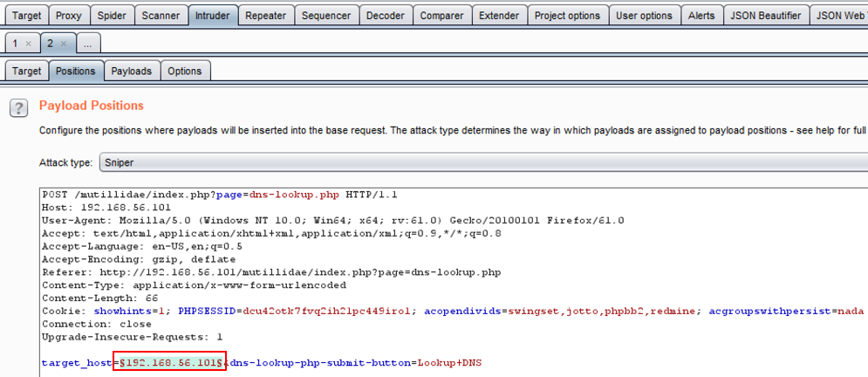Click the Content-Length: 66 line
Image resolution: width=868 pixels, height=377 pixels.
99,298
